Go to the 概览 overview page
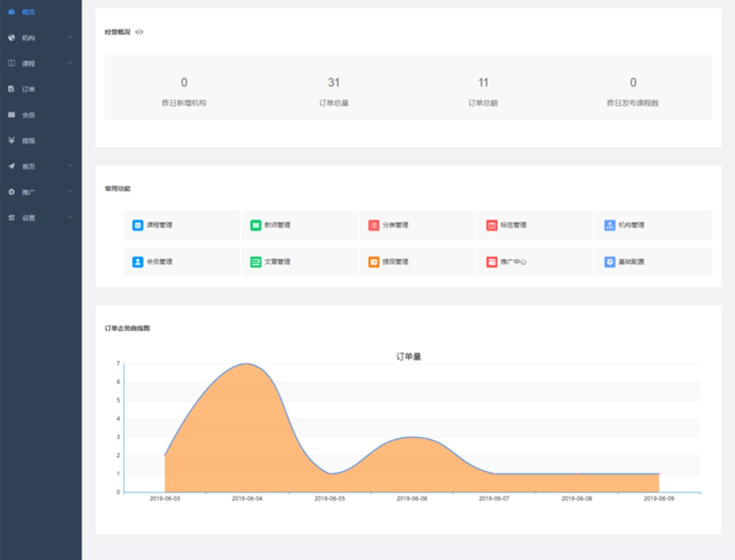The width and height of the screenshot is (735, 560). [28, 12]
